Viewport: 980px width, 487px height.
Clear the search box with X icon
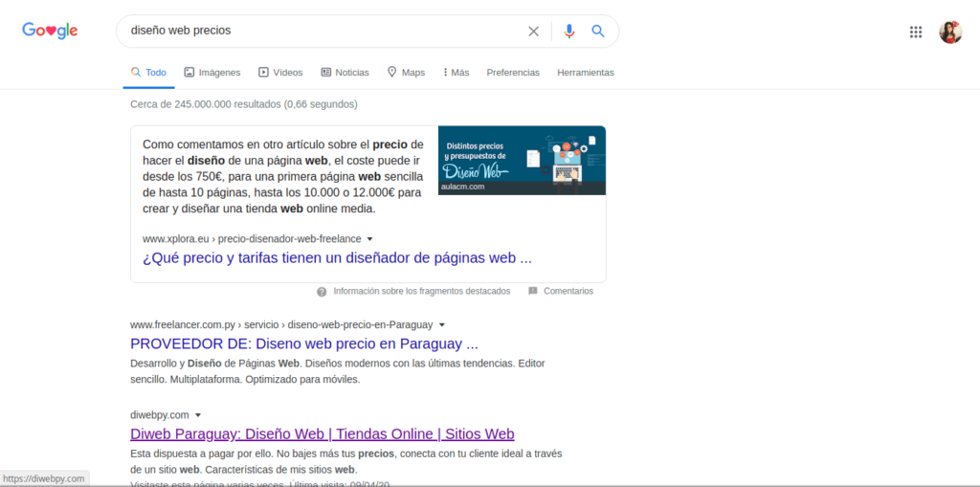coord(533,32)
